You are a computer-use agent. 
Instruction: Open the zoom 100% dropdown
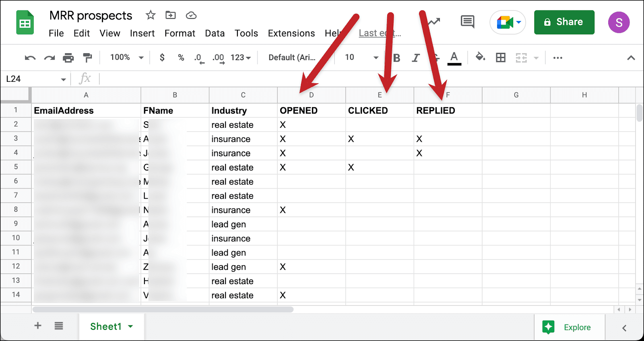[x=126, y=58]
